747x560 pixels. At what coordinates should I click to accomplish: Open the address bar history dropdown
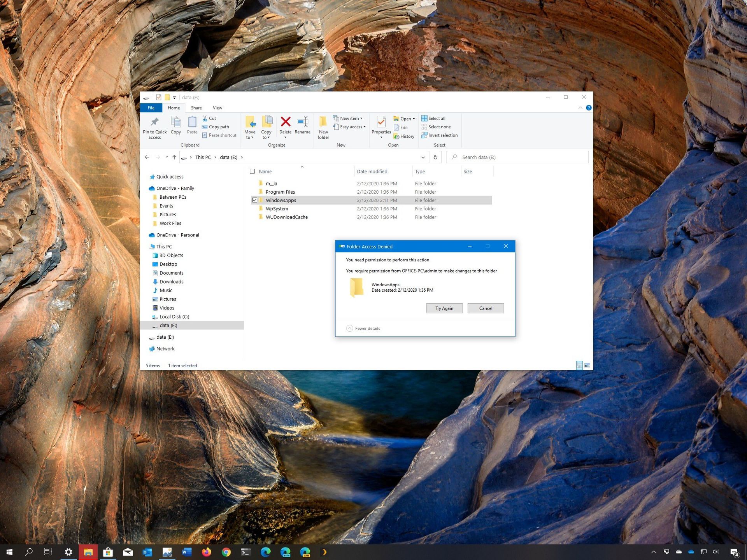click(423, 157)
